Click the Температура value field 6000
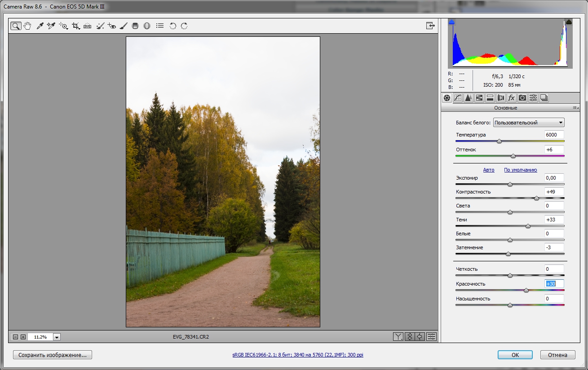This screenshot has width=588, height=370. [554, 135]
